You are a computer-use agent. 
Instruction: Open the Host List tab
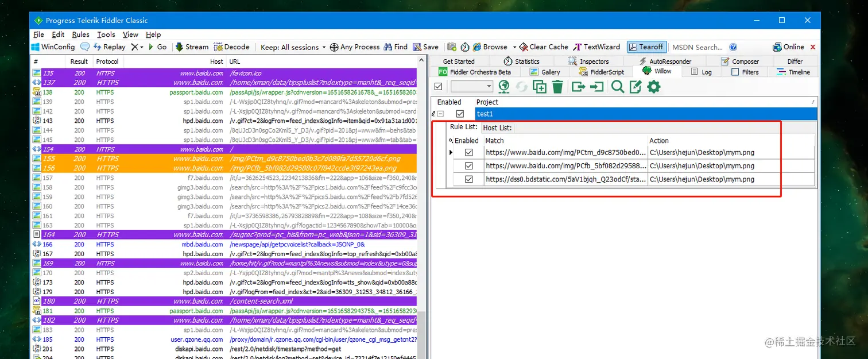click(x=497, y=128)
